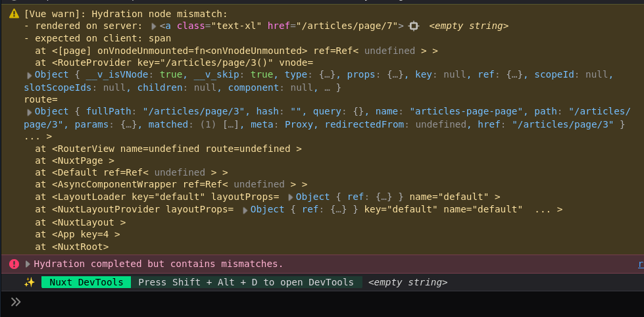Expand the anchor element with class text-xl
644x317 pixels.
[x=153, y=26]
